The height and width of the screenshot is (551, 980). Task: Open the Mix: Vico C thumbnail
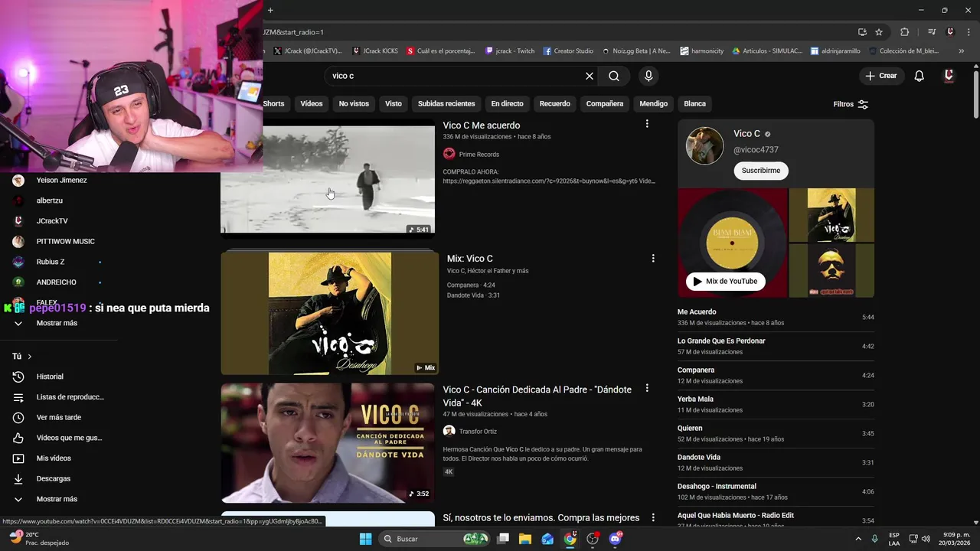tap(330, 313)
